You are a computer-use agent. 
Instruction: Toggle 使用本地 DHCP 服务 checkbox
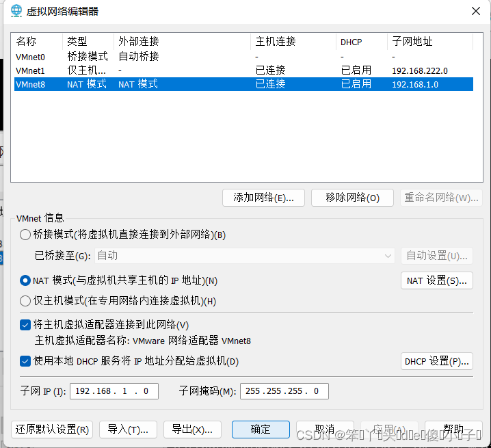[x=25, y=361]
